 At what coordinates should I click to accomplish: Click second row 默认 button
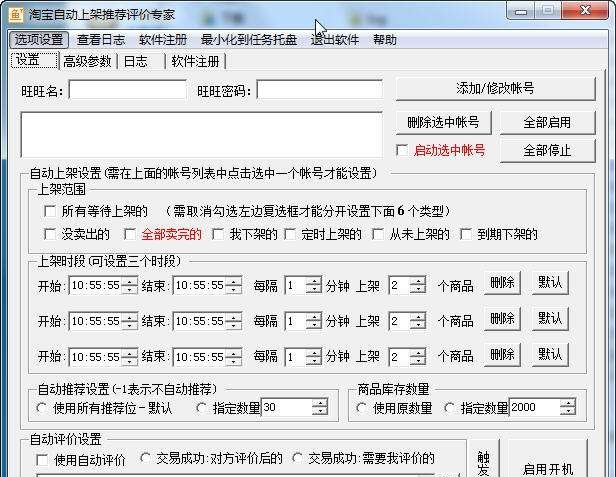(550, 319)
